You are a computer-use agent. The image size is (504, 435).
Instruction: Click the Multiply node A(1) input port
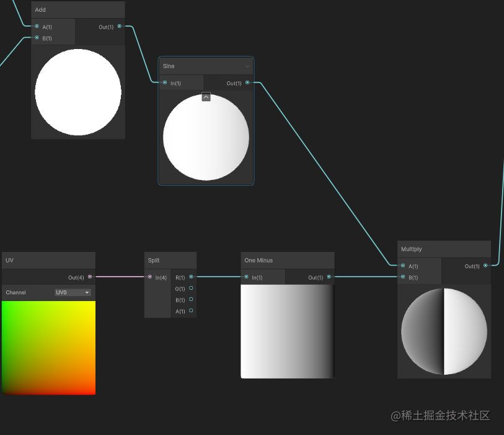point(403,266)
